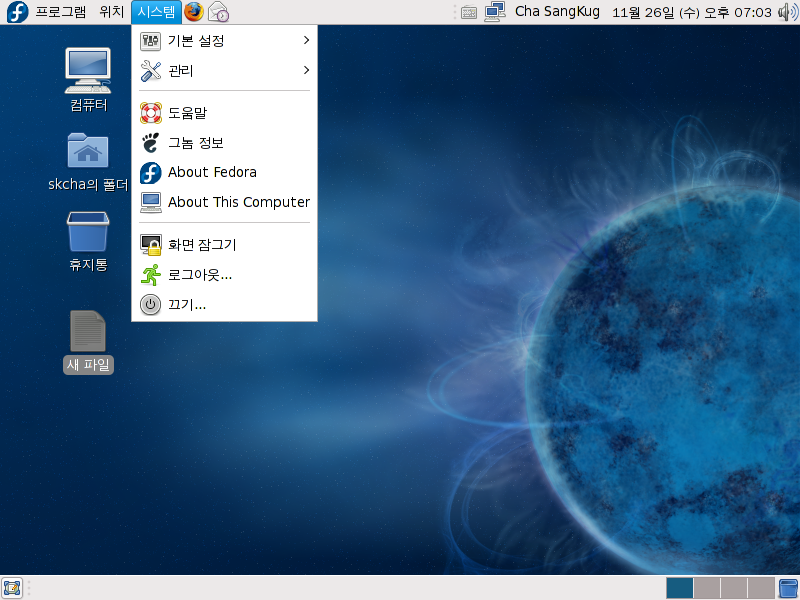Open the calendar from the date and time
800x600 pixels.
(691, 12)
